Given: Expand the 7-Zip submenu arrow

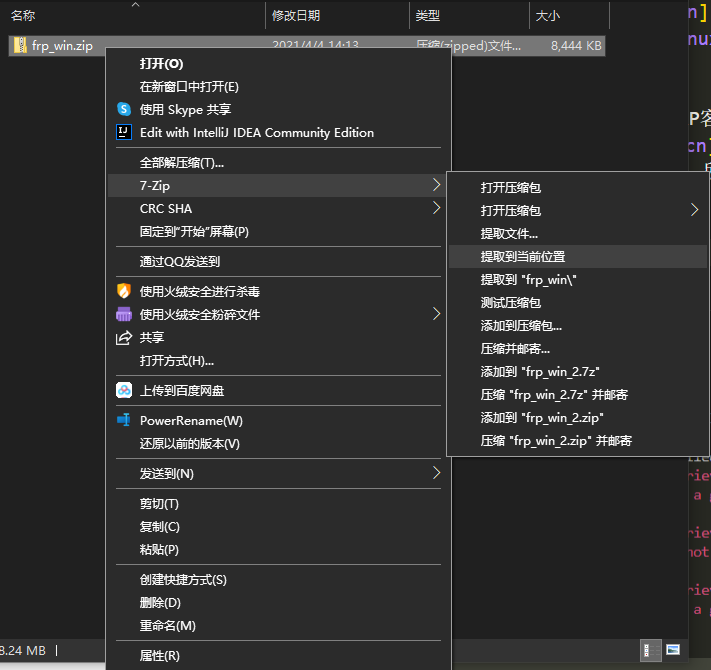Looking at the screenshot, I should pos(436,185).
